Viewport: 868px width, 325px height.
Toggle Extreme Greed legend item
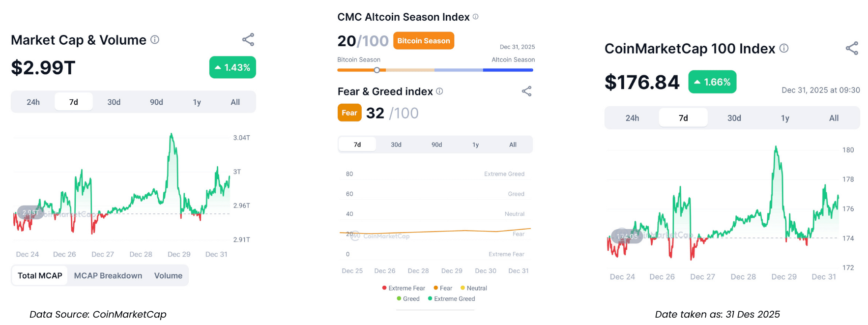pos(452,299)
